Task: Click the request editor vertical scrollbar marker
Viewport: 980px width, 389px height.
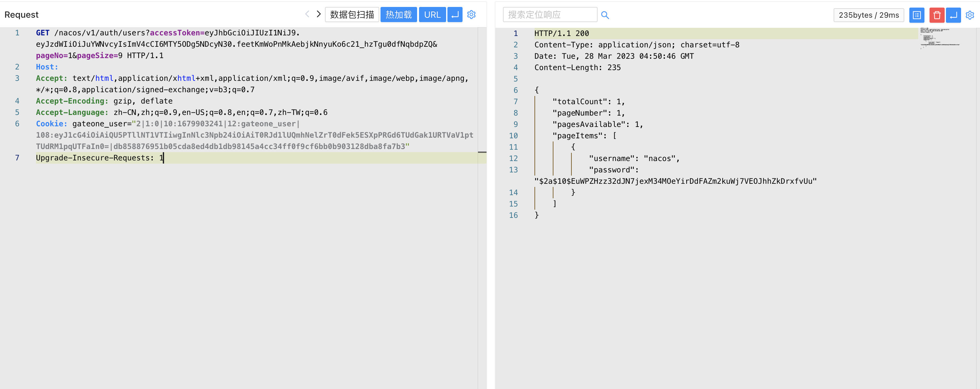Action: point(482,152)
